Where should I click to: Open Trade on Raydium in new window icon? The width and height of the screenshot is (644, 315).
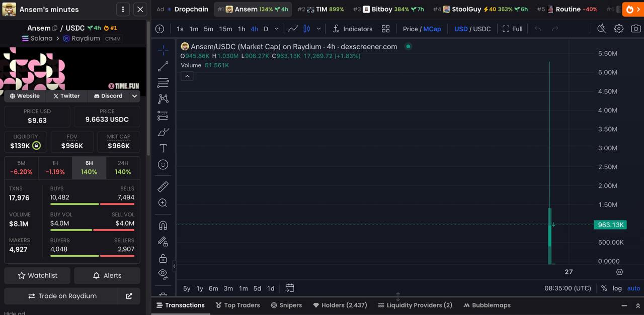[x=129, y=296]
